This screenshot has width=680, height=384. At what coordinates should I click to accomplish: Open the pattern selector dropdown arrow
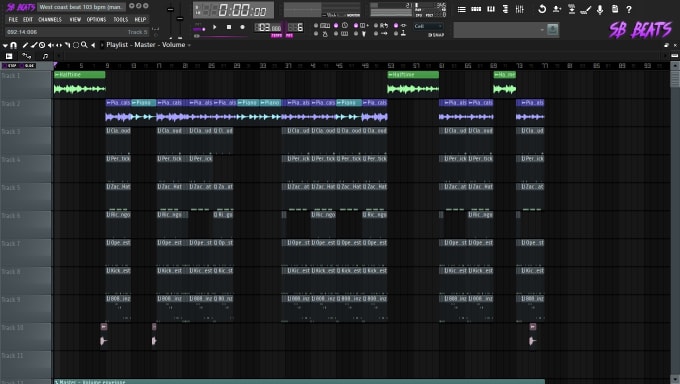click(542, 30)
